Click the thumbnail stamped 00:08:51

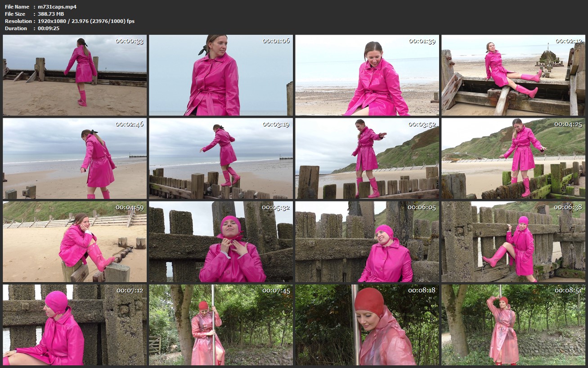[x=513, y=325]
